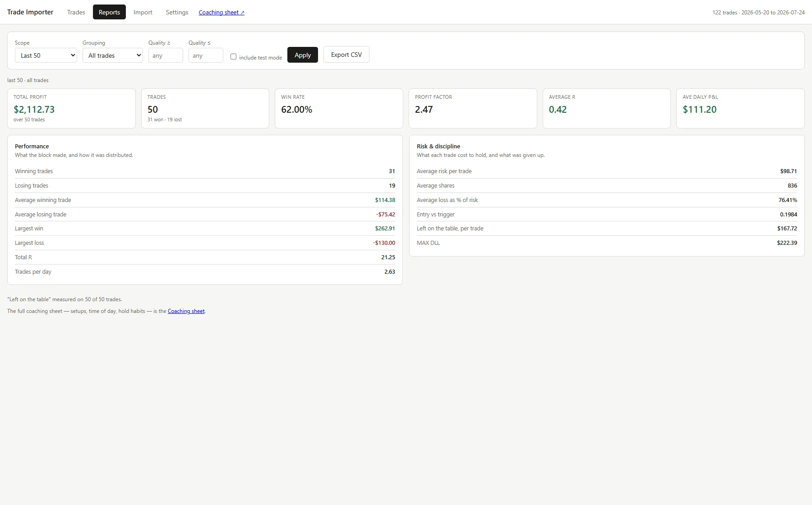Click the Export CSV button
Viewport: 812px width, 505px height.
pos(346,55)
